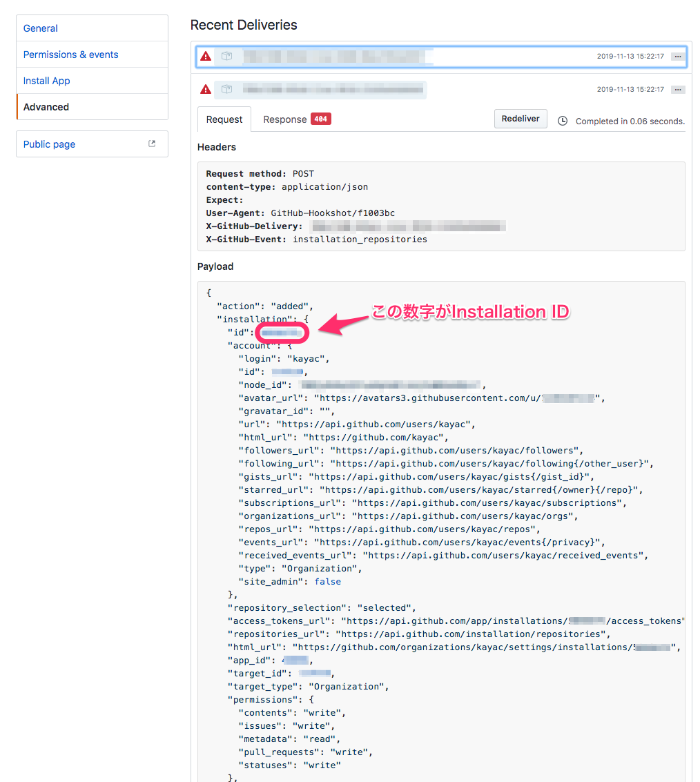Image resolution: width=700 pixels, height=782 pixels.
Task: Click the X-GitHub-Delivery header line
Action: 356,226
